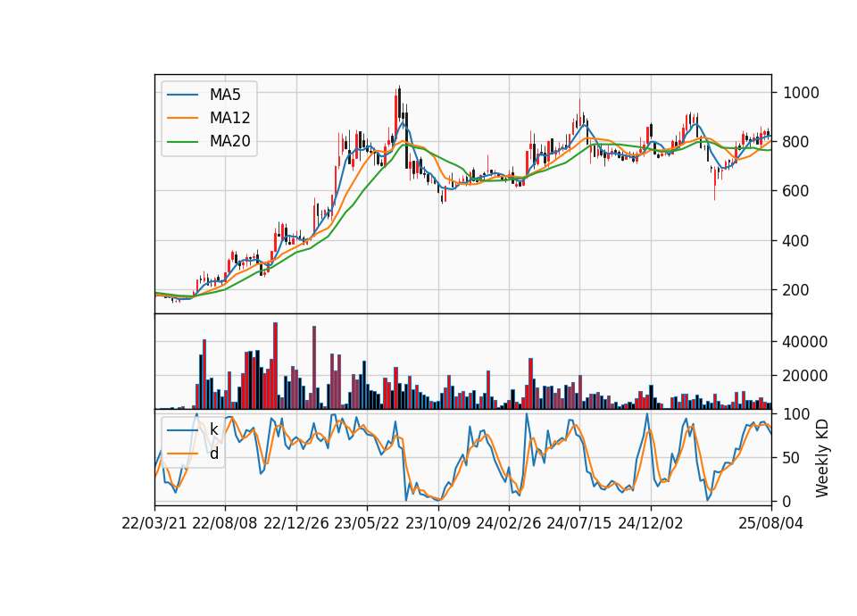Click the 40000 volume axis label
The width and height of the screenshot is (857, 616).
tap(805, 342)
